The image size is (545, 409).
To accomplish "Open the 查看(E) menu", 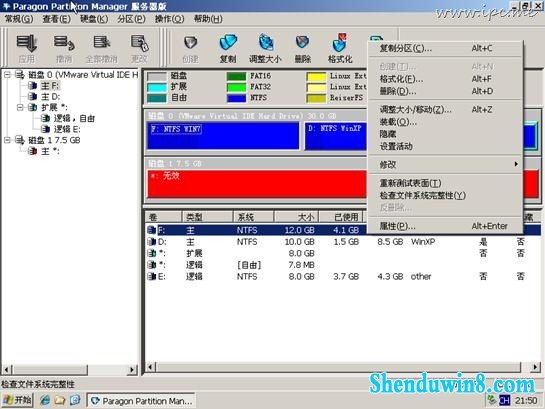I will [56, 19].
